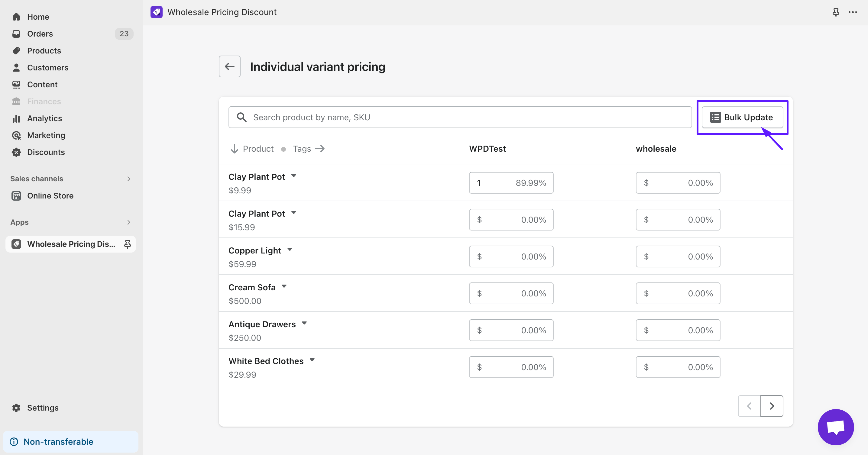Go back using the left arrow button
The height and width of the screenshot is (455, 868).
229,66
